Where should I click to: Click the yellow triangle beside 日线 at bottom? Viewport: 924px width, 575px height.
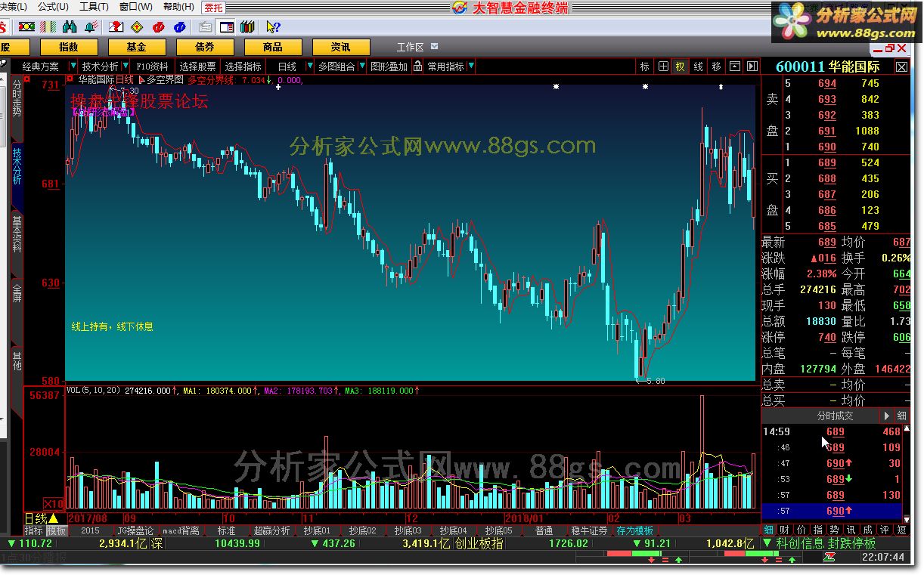(54, 519)
